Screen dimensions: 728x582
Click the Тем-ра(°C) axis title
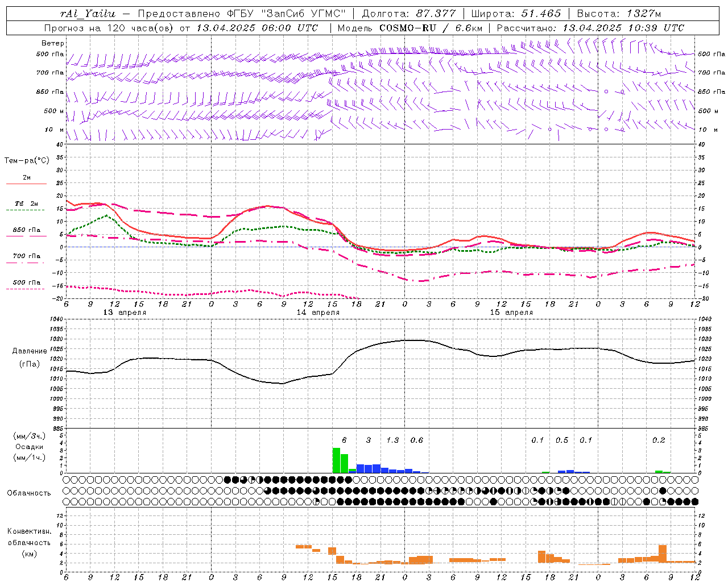click(27, 161)
